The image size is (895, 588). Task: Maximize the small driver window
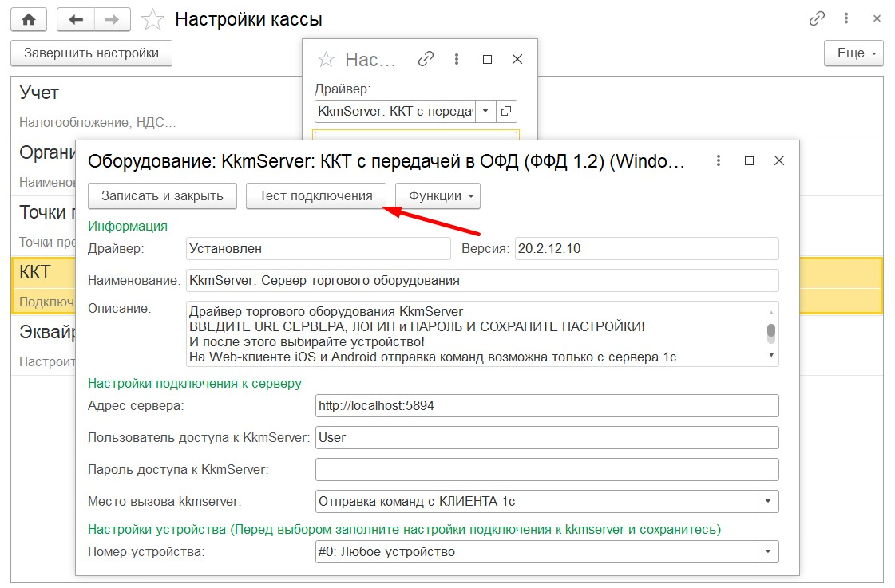tap(487, 59)
